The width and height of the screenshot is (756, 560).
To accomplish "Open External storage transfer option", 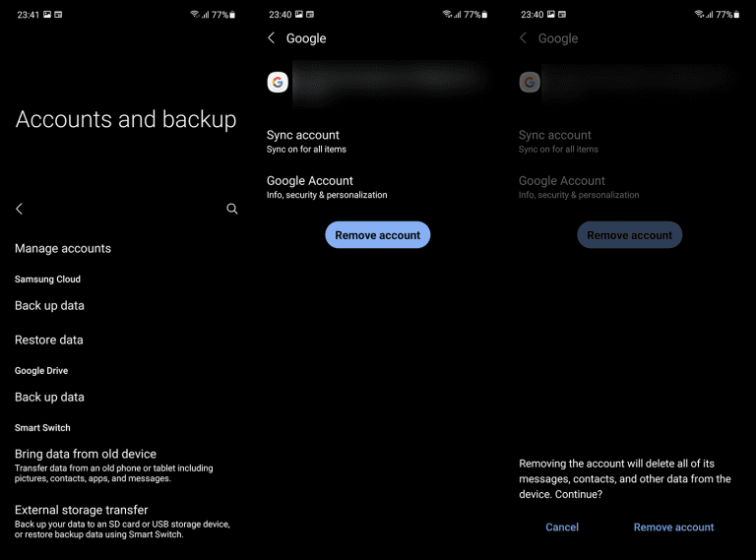I will (x=82, y=511).
